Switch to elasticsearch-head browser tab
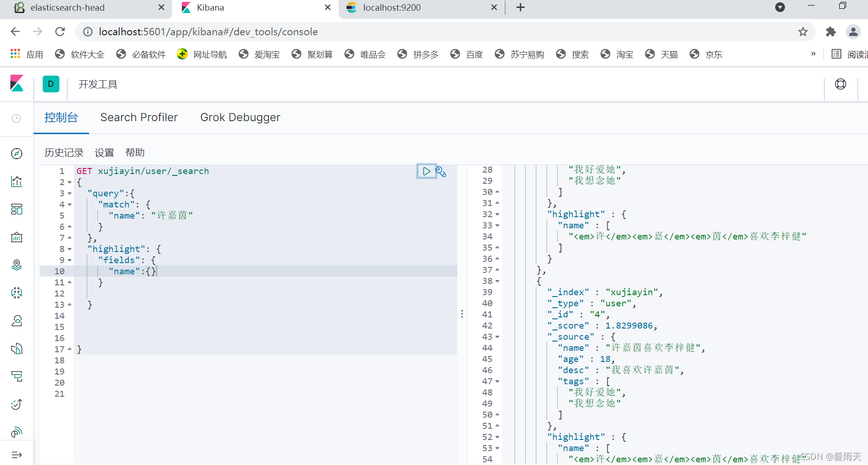Screen dimensions: 868x465 [x=68, y=7]
